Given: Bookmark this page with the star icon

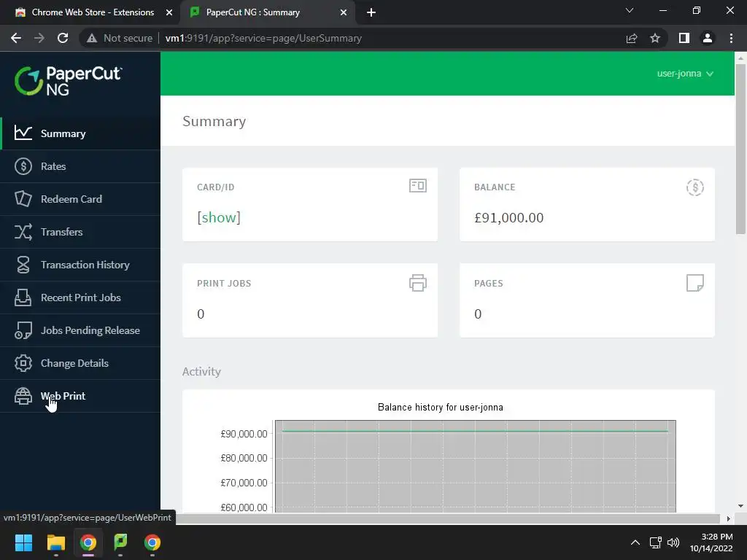Looking at the screenshot, I should pos(655,38).
